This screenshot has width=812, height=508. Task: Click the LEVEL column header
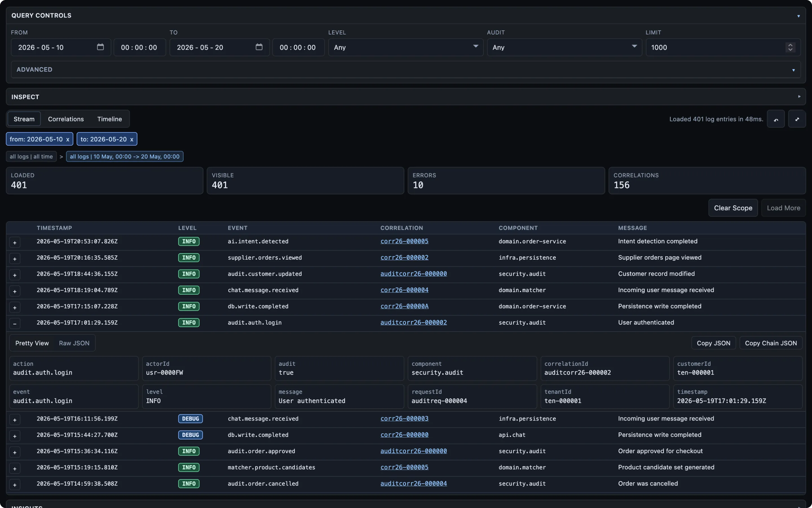pos(187,228)
